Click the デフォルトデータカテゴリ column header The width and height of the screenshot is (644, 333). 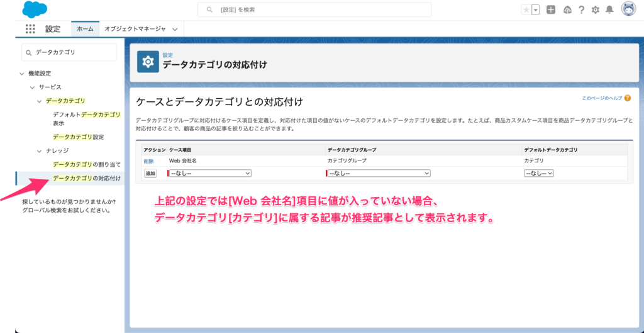550,150
